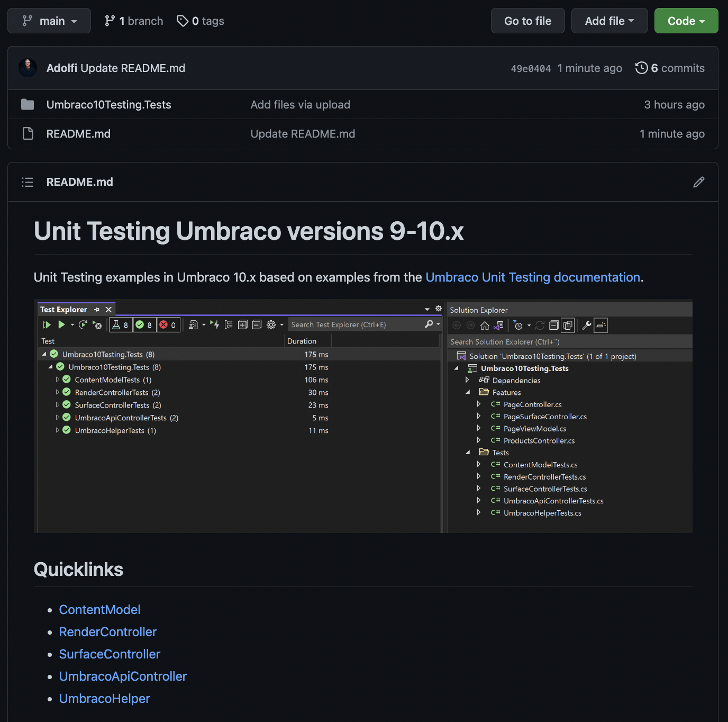Click Collapse All in Solution Explorer toolbar

tap(554, 326)
